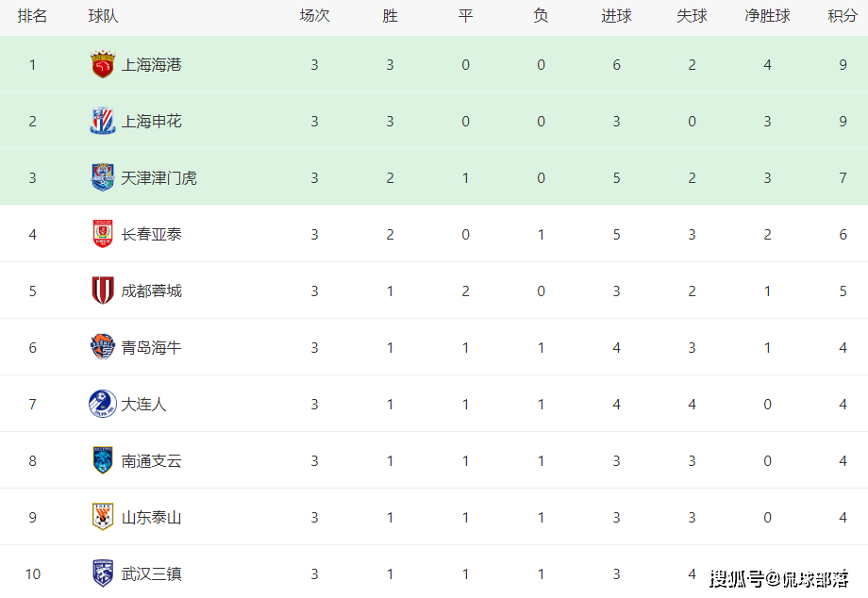Image resolution: width=868 pixels, height=598 pixels.
Task: Sort by 积分 column header
Action: click(x=843, y=16)
